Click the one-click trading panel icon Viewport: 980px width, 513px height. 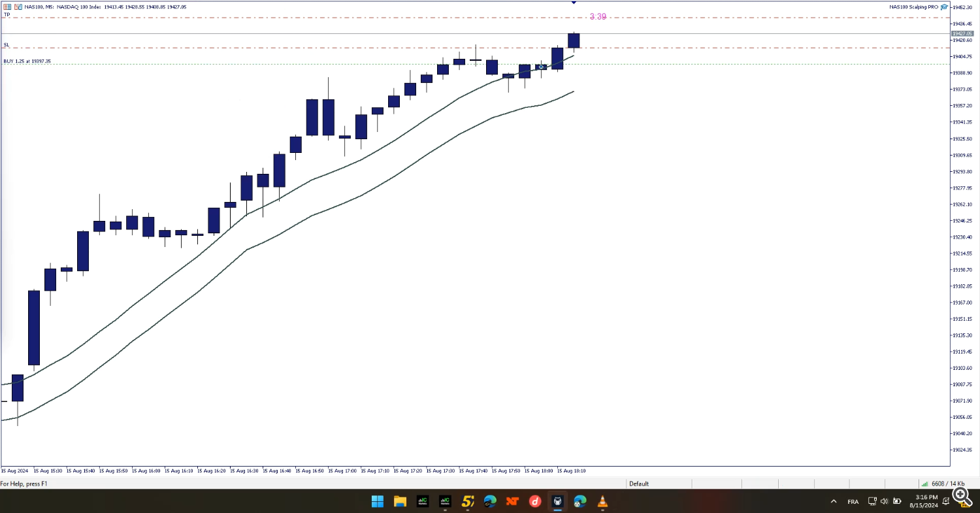click(7, 7)
